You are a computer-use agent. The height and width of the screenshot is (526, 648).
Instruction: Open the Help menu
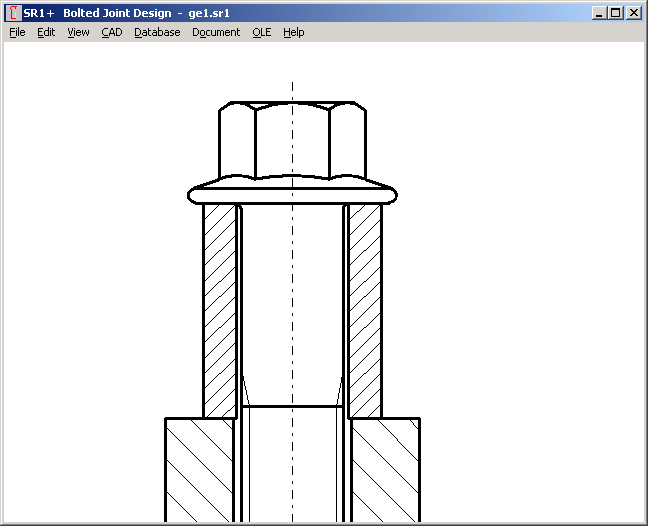(x=293, y=32)
